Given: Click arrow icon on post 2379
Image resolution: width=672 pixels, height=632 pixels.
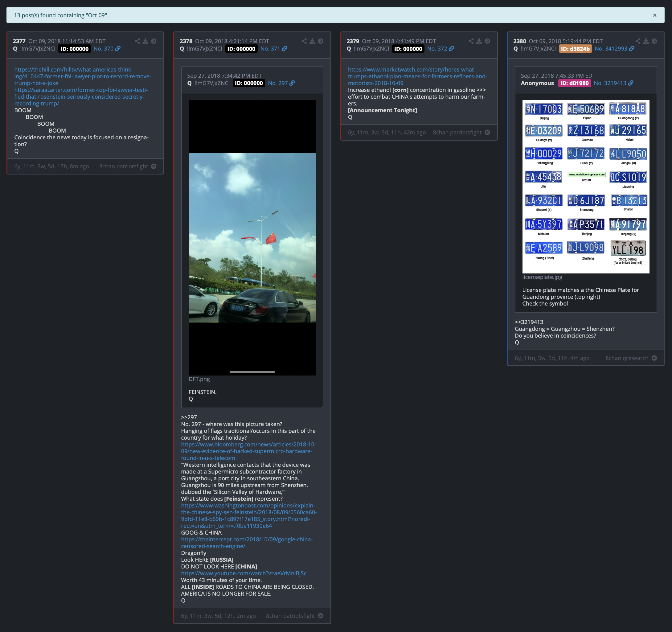Looking at the screenshot, I should (x=487, y=41).
